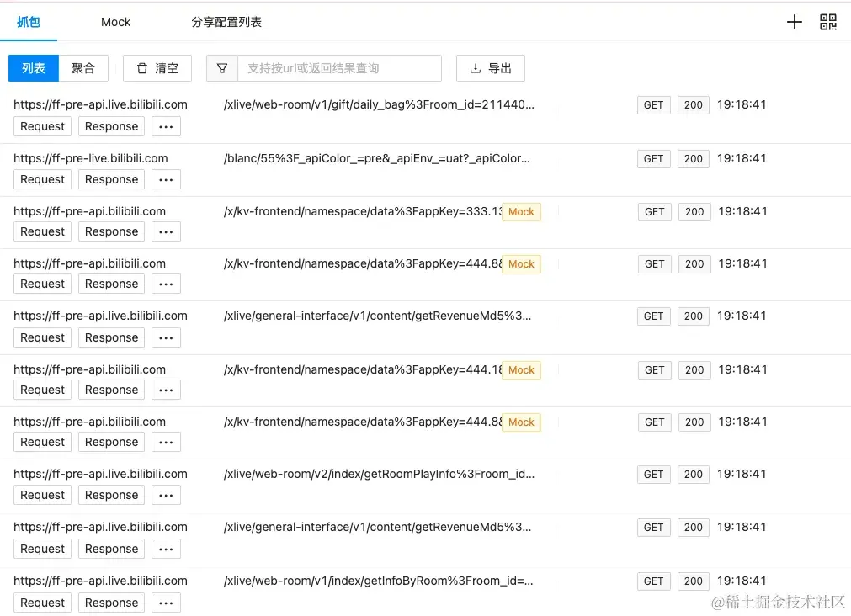View Request of getInfoByRoom row

(42, 603)
